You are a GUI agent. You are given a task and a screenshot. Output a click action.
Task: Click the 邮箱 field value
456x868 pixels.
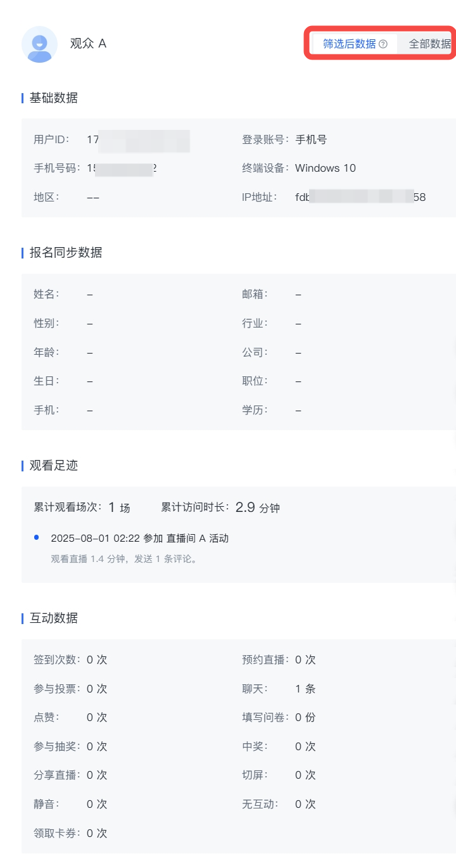[x=298, y=294]
